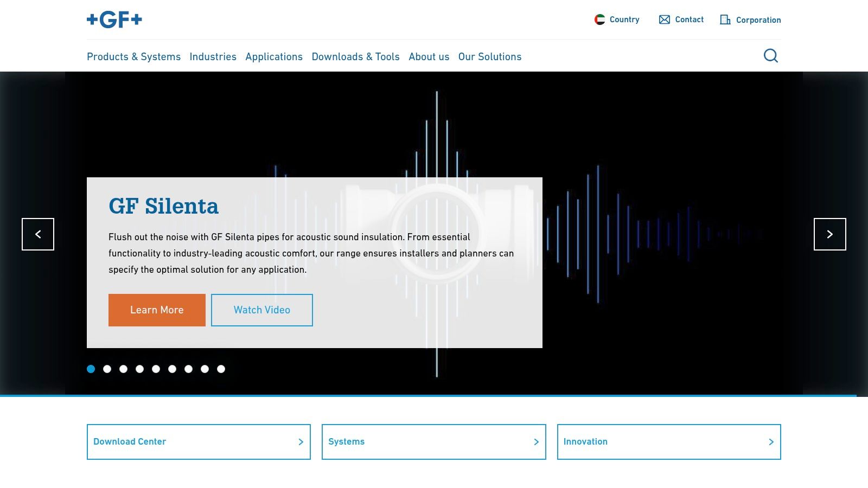Click the country flag icon
Screen dimensions: 868x488
click(x=599, y=20)
